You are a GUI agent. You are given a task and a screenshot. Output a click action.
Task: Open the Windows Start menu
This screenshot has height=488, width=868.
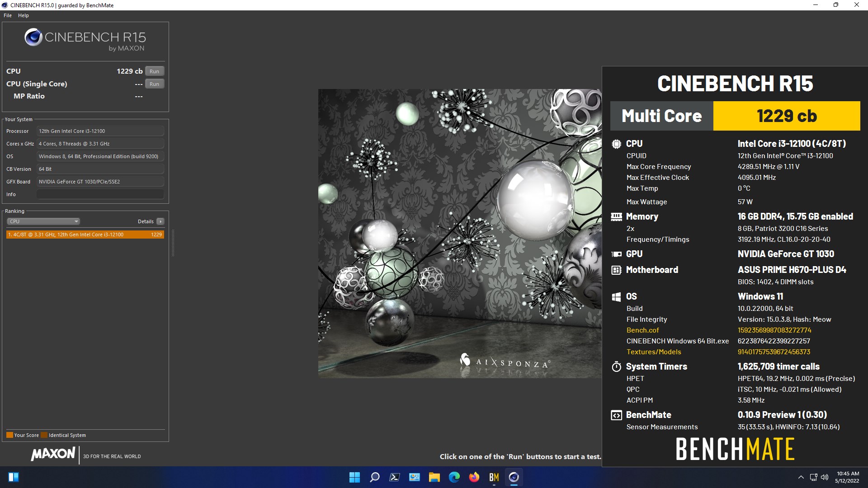coord(354,477)
